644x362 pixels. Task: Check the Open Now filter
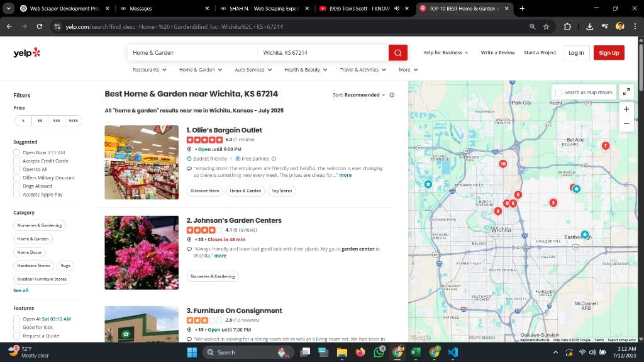(x=16, y=152)
